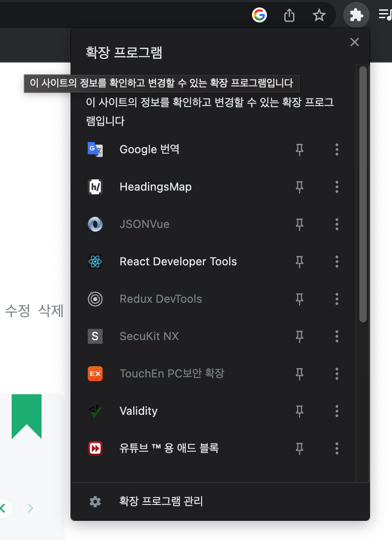Pin JSONVue to the toolbar
The image size is (392, 540).
point(300,224)
